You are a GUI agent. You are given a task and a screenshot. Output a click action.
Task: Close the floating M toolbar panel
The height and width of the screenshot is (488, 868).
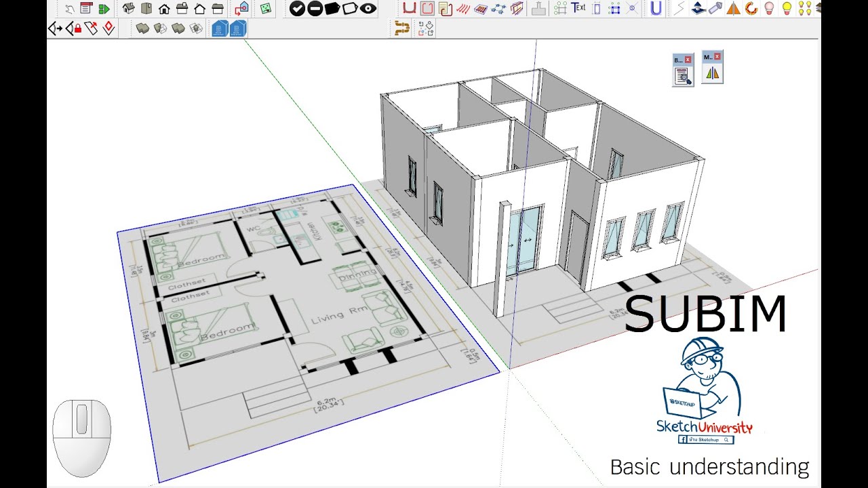(717, 56)
